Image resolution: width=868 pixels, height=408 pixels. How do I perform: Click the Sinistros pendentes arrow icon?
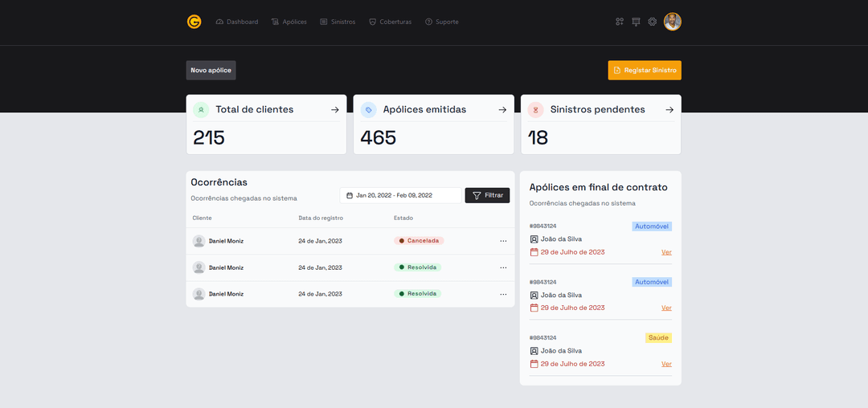pyautogui.click(x=669, y=110)
